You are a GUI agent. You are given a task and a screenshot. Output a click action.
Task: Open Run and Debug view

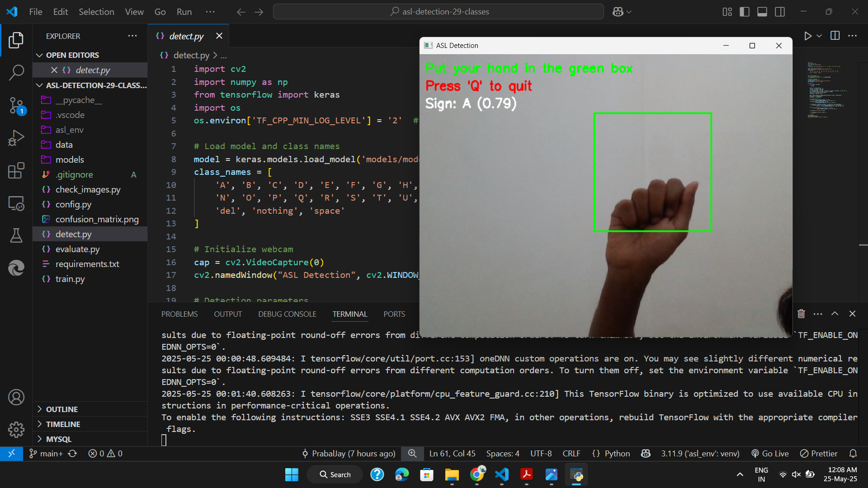pyautogui.click(x=16, y=138)
